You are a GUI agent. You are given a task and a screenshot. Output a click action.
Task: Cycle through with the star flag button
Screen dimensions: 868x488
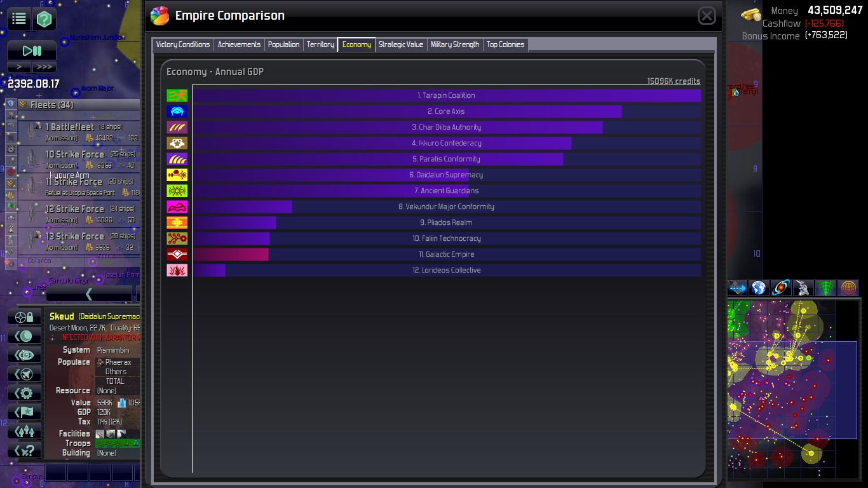pos(24,412)
